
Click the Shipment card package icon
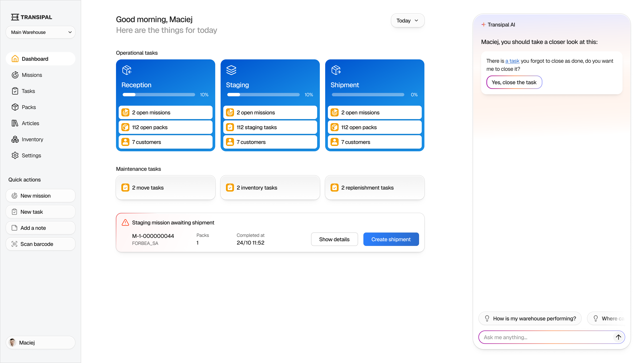coord(336,70)
